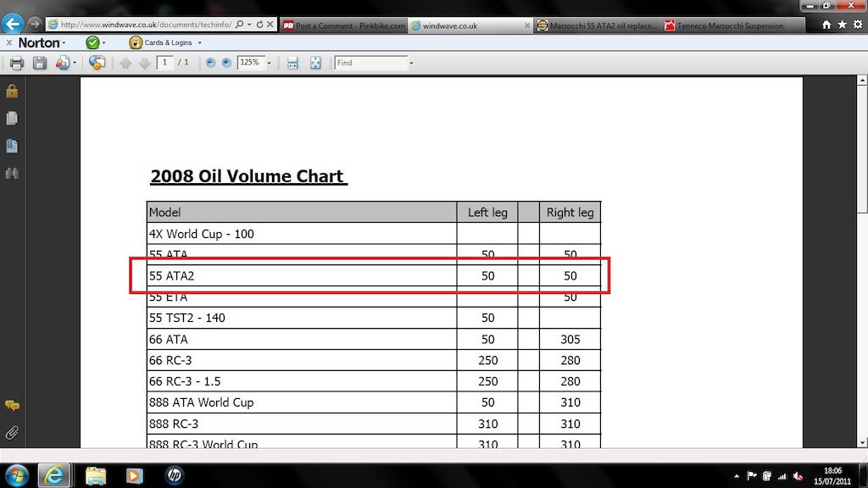Screen dimensions: 868x488
Task: Click the PDF zoom out button
Action: [x=210, y=63]
